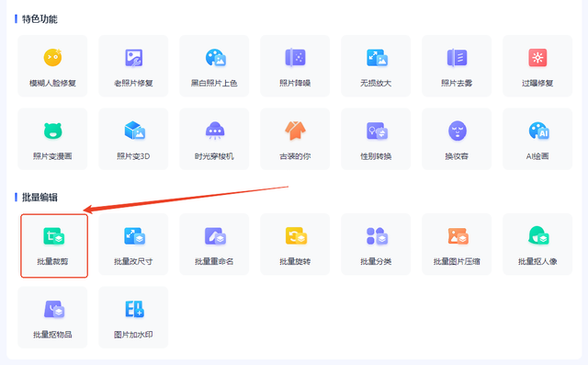Open the 批量裁剪 batch crop tool
Image resolution: width=588 pixels, height=365 pixels.
click(x=54, y=245)
